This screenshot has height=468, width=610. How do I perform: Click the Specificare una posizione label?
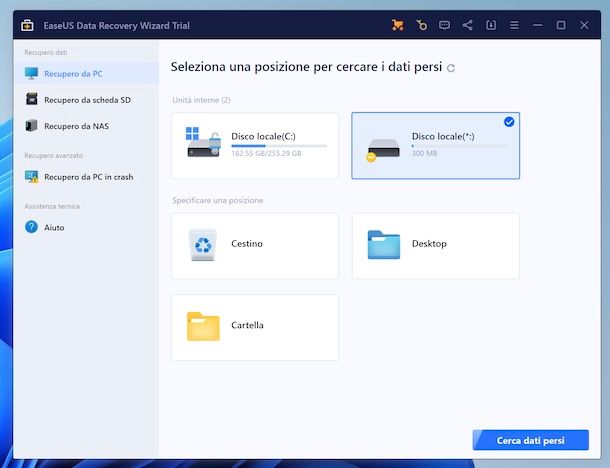pos(218,200)
